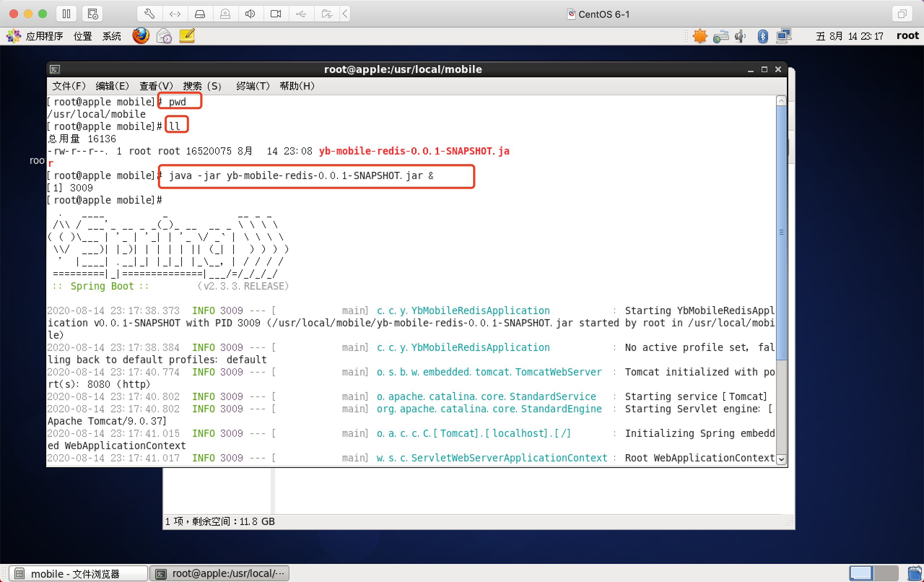
Task: Click the VM camera device icon
Action: point(275,14)
